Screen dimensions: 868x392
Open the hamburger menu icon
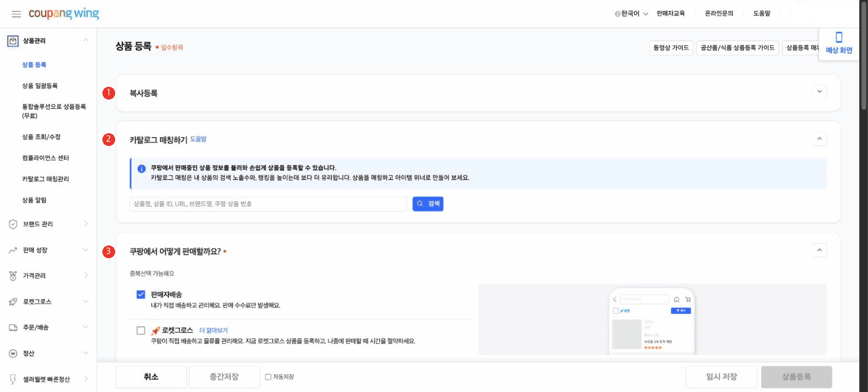[x=16, y=14]
